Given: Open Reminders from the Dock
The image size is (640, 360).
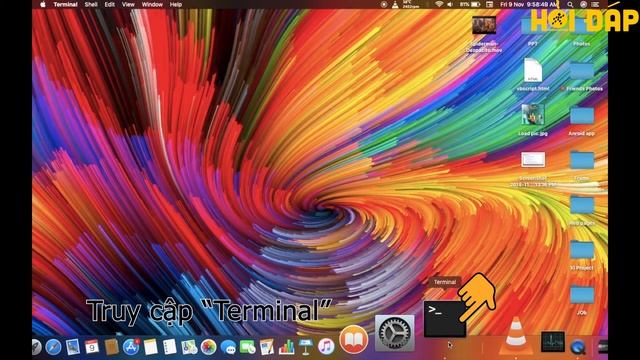Looking at the screenshot, I should click(x=169, y=347).
